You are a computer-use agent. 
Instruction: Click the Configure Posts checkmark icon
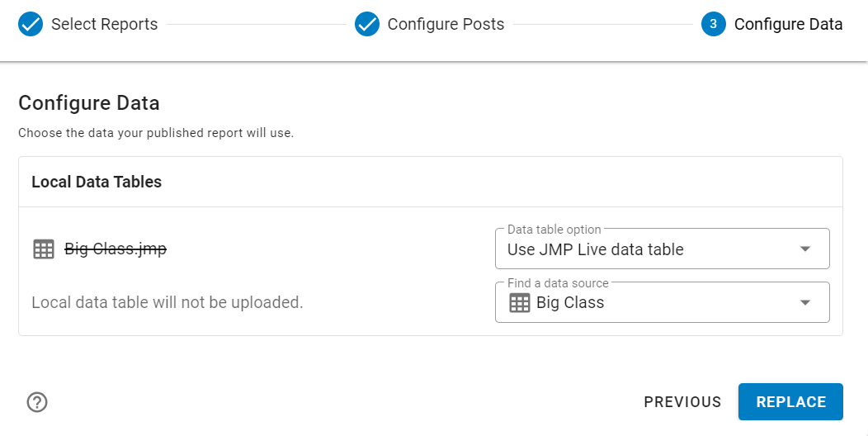click(x=367, y=25)
